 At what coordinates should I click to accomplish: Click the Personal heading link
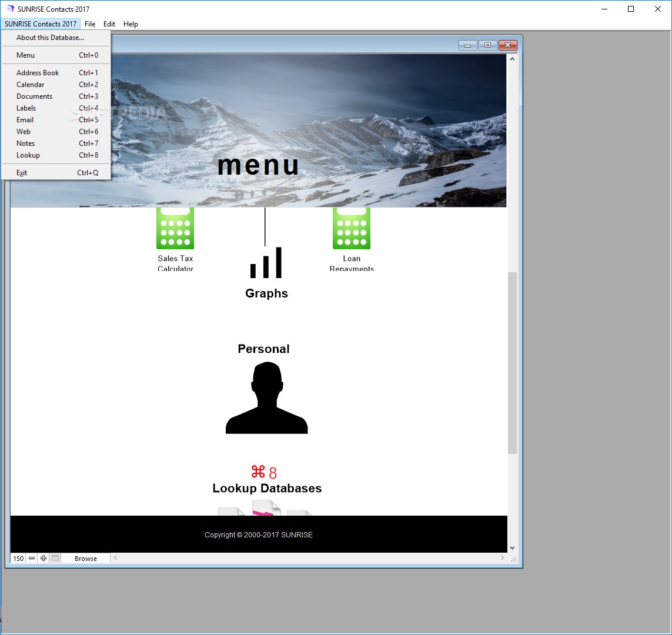click(263, 349)
